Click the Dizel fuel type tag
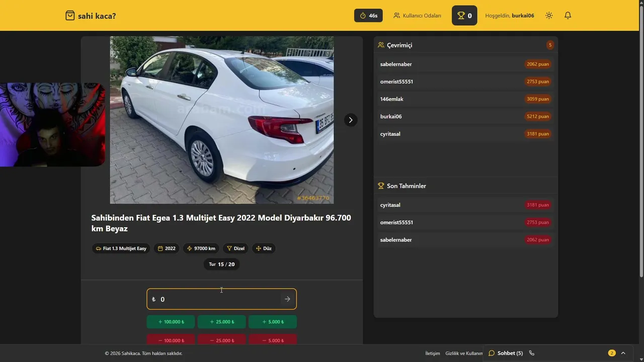 235,248
